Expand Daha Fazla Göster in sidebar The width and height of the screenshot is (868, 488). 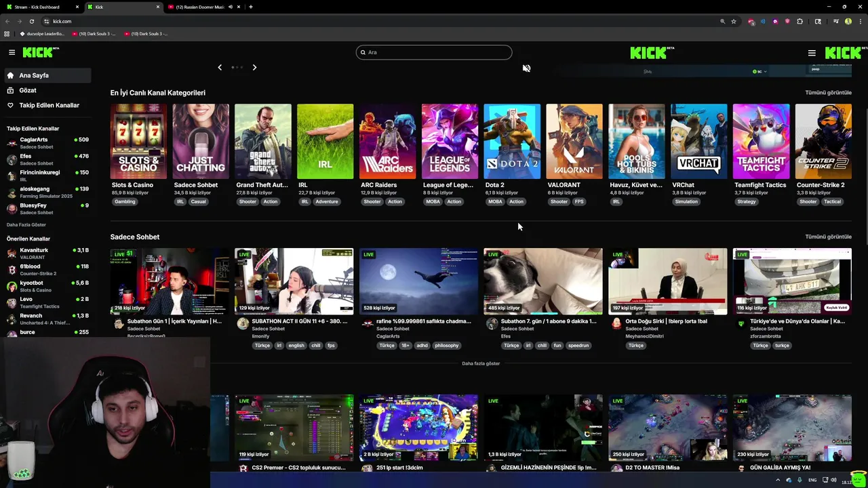26,224
